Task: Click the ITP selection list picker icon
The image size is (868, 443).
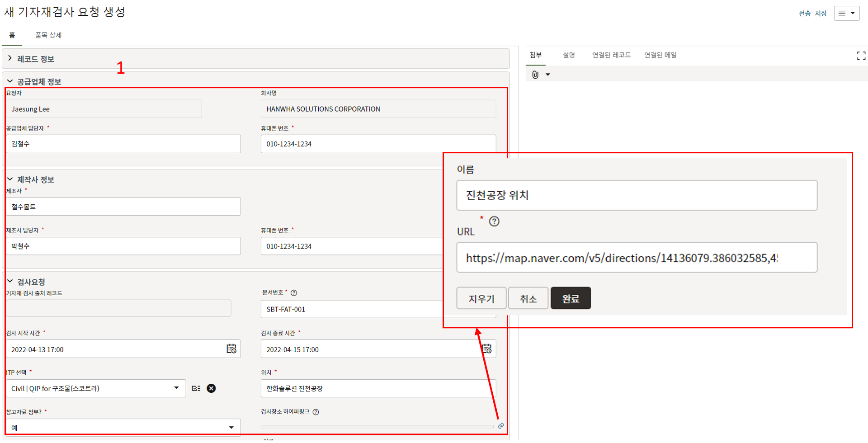Action: [x=196, y=388]
